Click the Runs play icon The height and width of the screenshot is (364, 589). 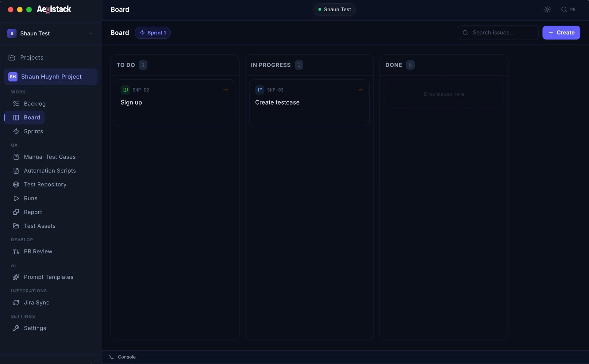point(16,198)
